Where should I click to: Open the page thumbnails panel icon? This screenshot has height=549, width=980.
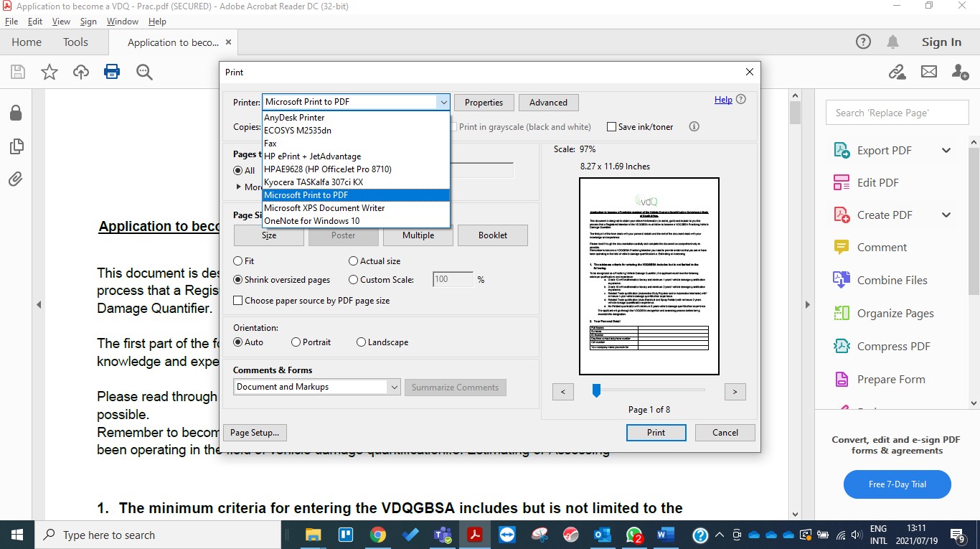click(16, 146)
